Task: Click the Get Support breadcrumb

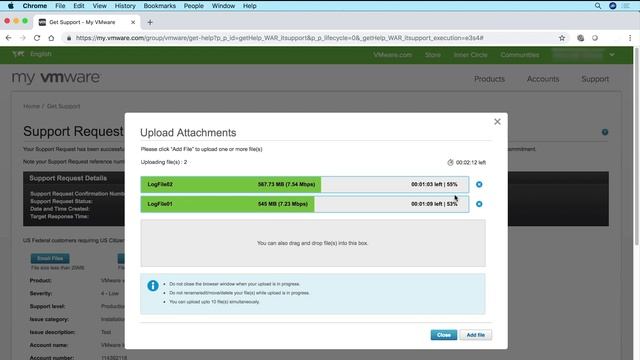Action: pyautogui.click(x=63, y=106)
